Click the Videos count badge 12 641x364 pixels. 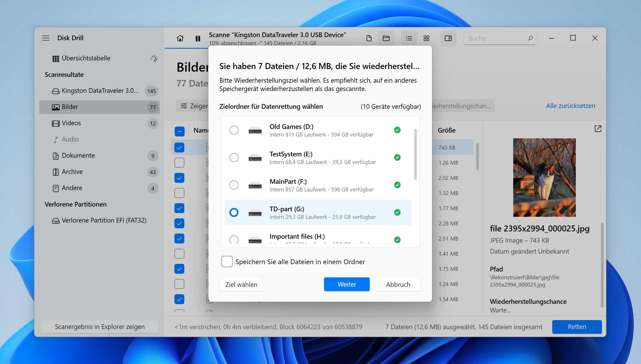click(153, 124)
